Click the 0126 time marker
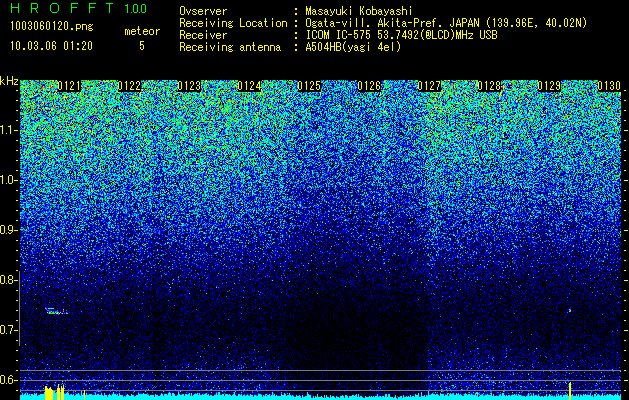 [369, 86]
